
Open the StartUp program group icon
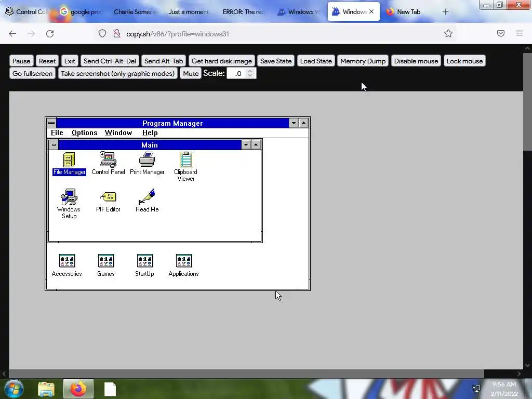pyautogui.click(x=144, y=265)
